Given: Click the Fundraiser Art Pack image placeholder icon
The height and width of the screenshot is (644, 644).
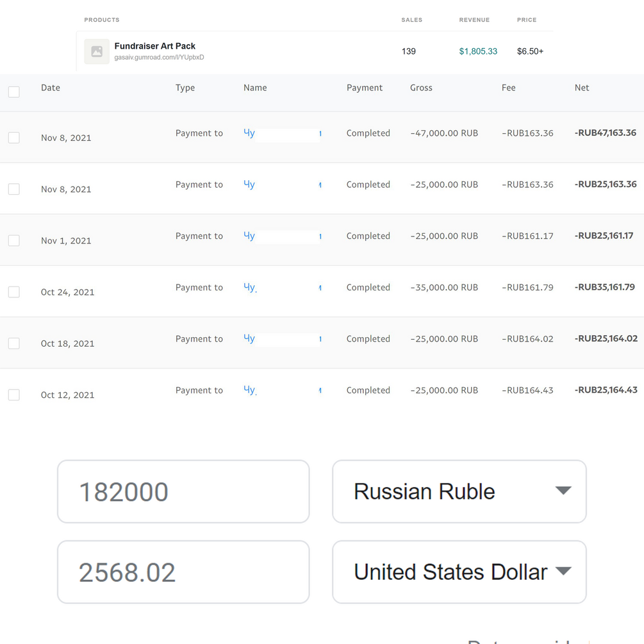Looking at the screenshot, I should (x=97, y=51).
